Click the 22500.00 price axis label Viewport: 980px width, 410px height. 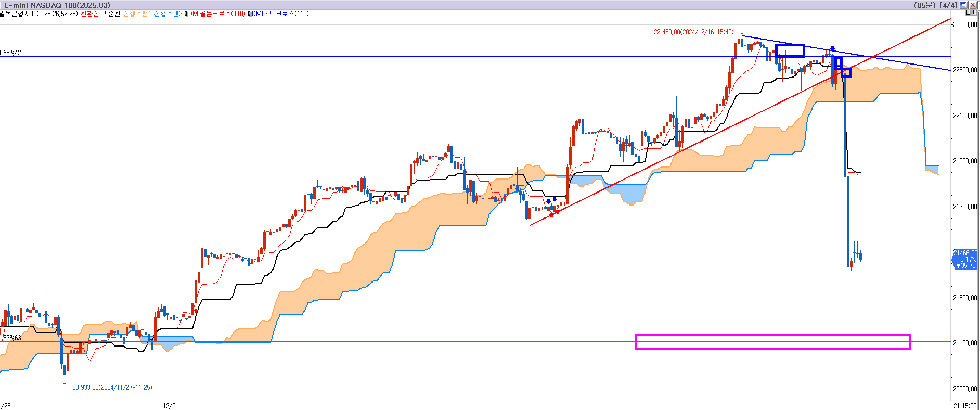965,24
